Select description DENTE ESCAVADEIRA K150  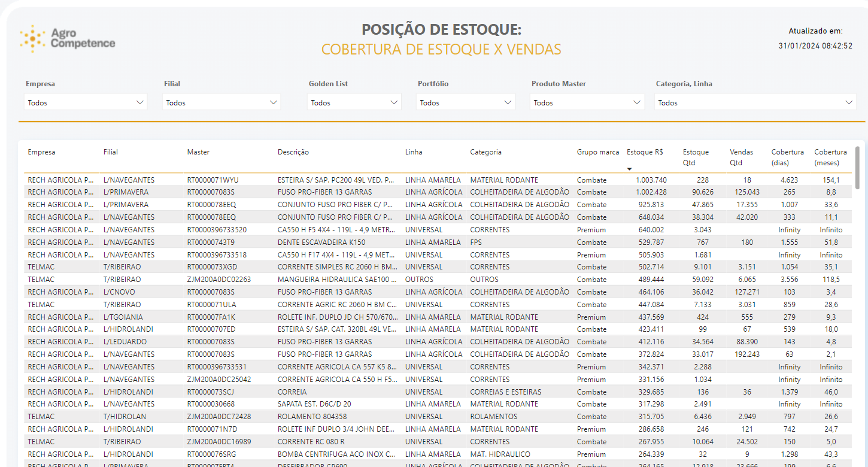321,242
